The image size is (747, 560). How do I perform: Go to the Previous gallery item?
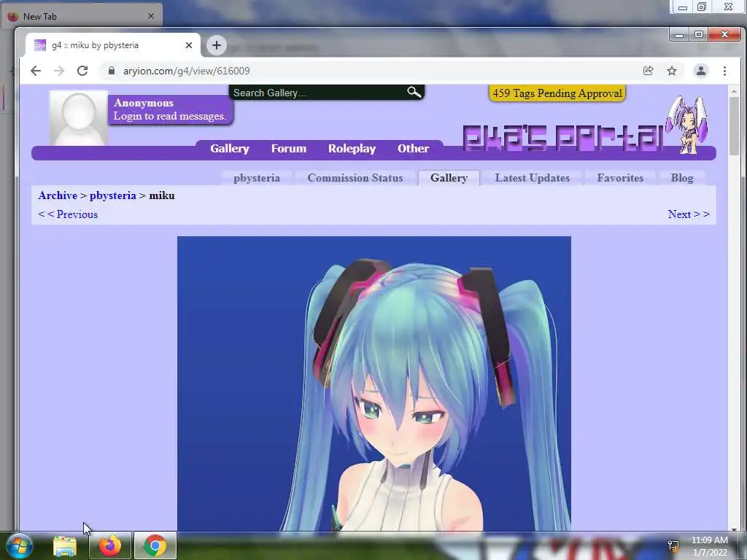click(x=68, y=214)
